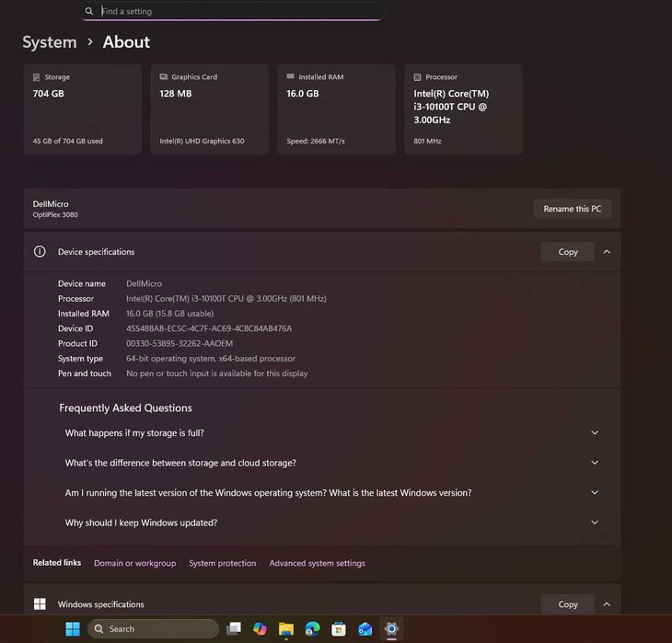This screenshot has height=643, width=672.
Task: Click the DellMicro device name value
Action: pos(144,283)
